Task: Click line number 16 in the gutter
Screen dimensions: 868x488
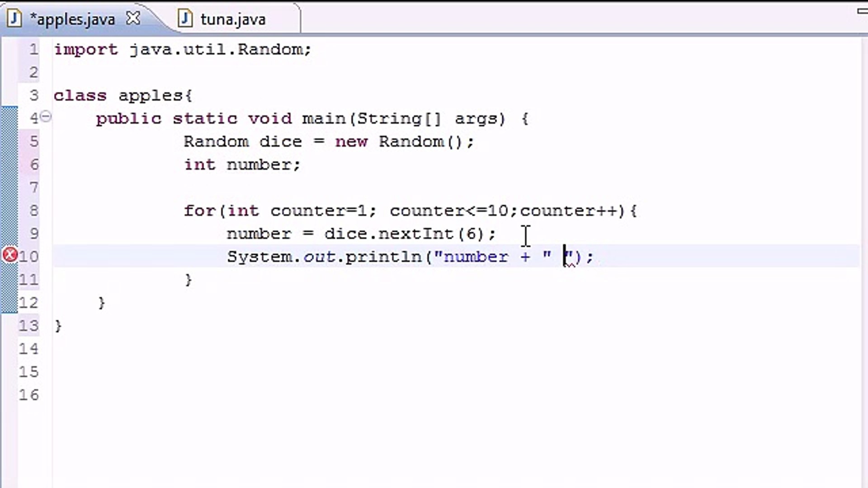Action: pos(28,394)
